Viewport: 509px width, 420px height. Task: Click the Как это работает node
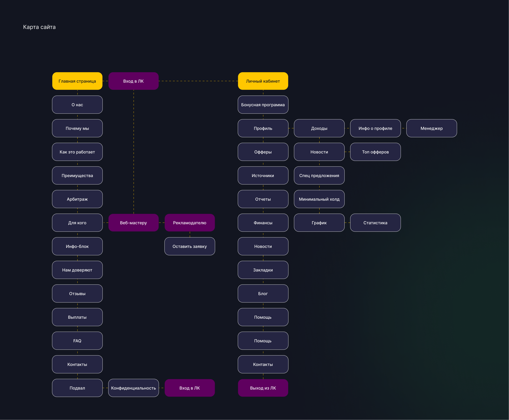click(x=77, y=152)
